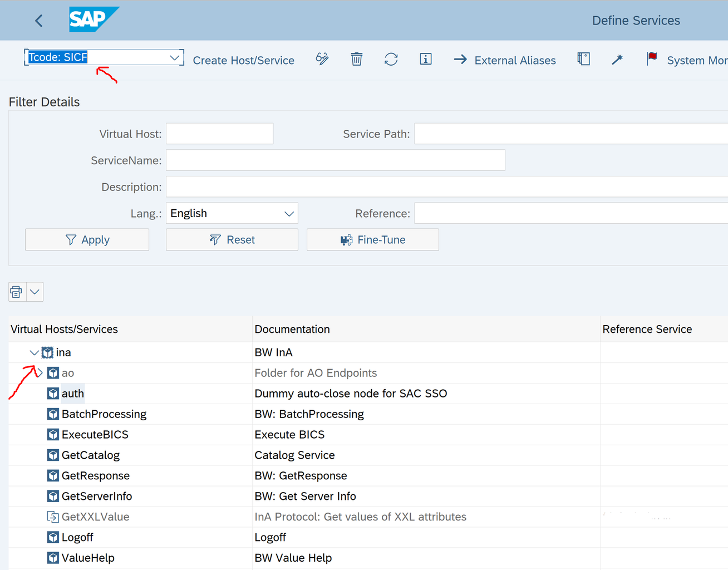
Task: Click 'Dummy auto-close node for SAC SSO'
Action: point(351,394)
